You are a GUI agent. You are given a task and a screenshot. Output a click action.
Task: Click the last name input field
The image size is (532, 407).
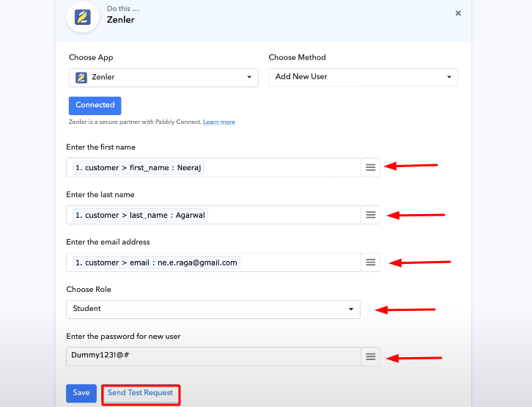click(213, 215)
